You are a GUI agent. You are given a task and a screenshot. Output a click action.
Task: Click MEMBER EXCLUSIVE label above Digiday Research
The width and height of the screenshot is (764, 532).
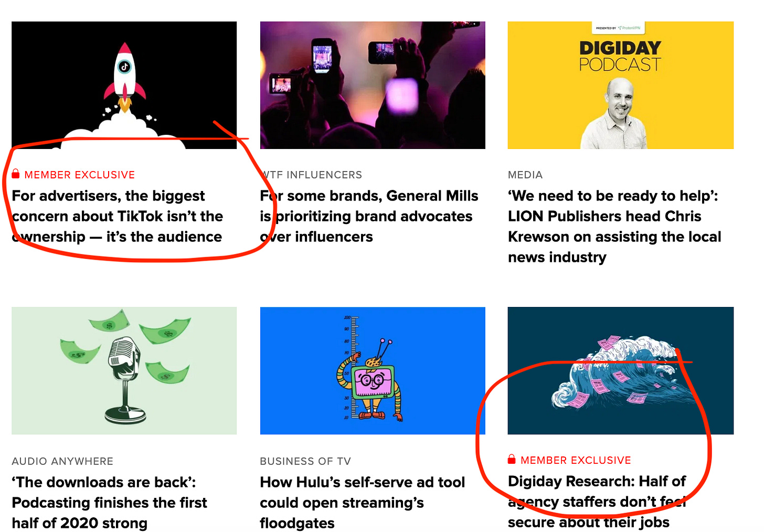[576, 460]
